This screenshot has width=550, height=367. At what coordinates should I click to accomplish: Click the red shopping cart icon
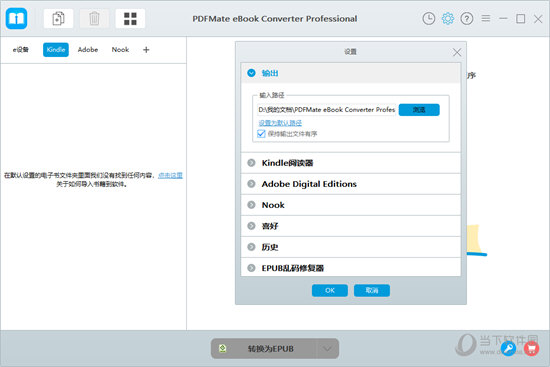click(531, 348)
